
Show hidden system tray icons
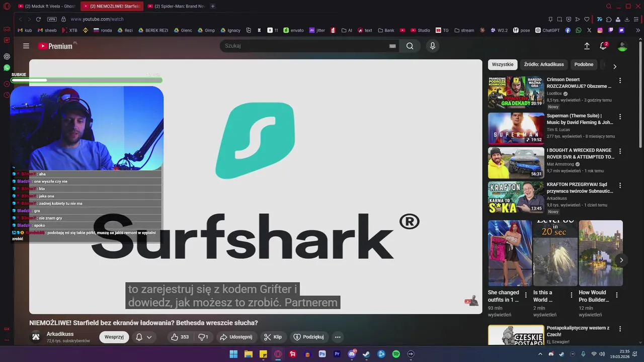pos(540,354)
